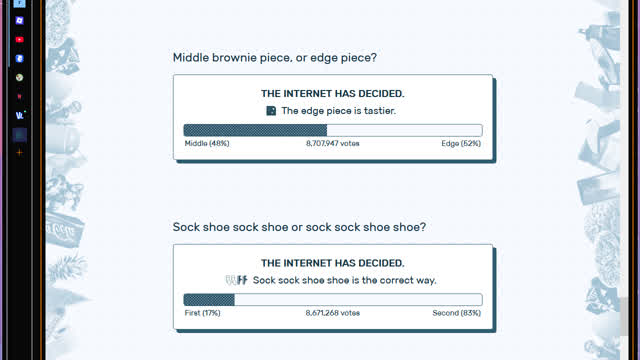Image resolution: width=640 pixels, height=360 pixels.
Task: Click the 'Sock shoe sock shoe' question heading
Action: [x=299, y=227]
